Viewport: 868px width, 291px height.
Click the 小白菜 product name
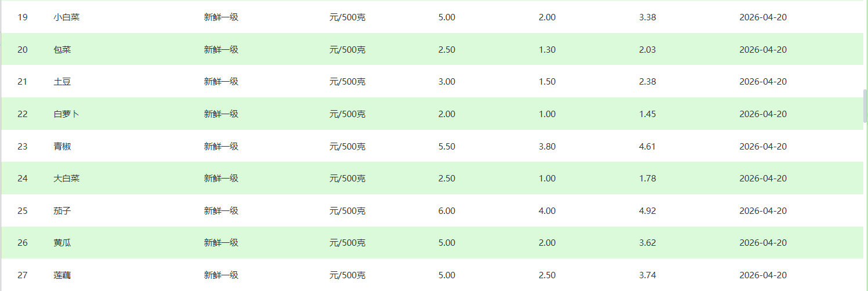point(66,17)
